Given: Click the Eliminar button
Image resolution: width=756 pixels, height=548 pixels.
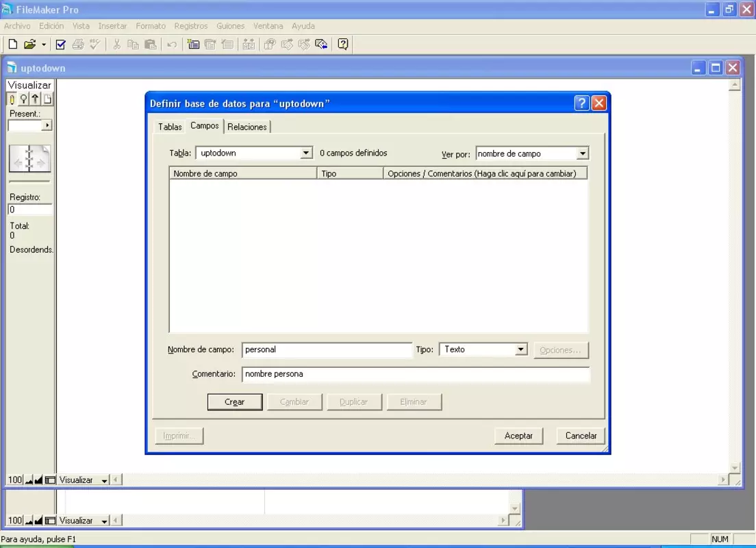Looking at the screenshot, I should pos(414,402).
